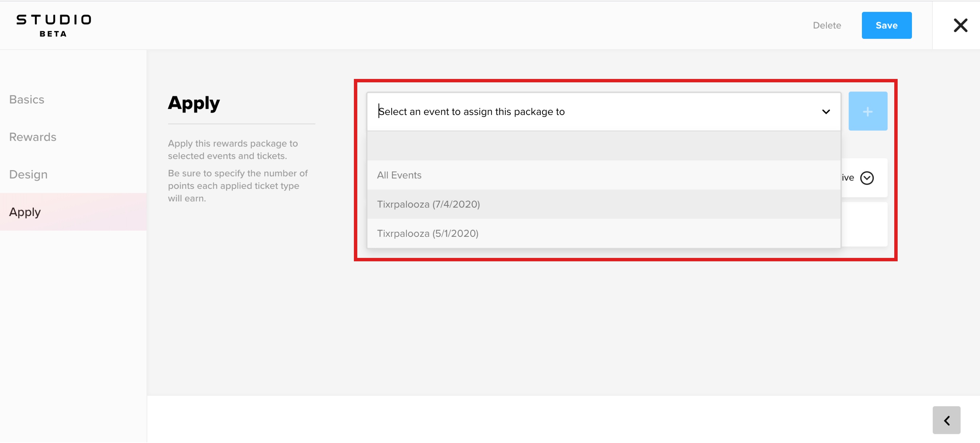980x443 pixels.
Task: Click the back chevron button at bottom right
Action: [946, 420]
